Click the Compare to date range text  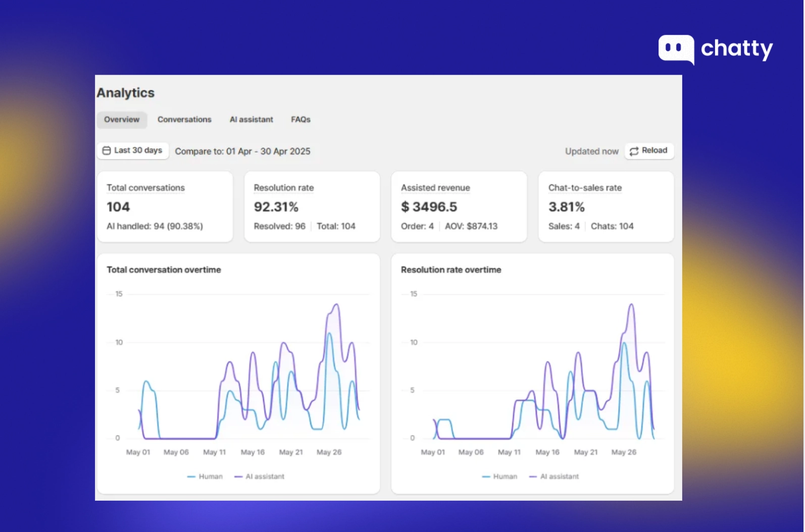[242, 151]
